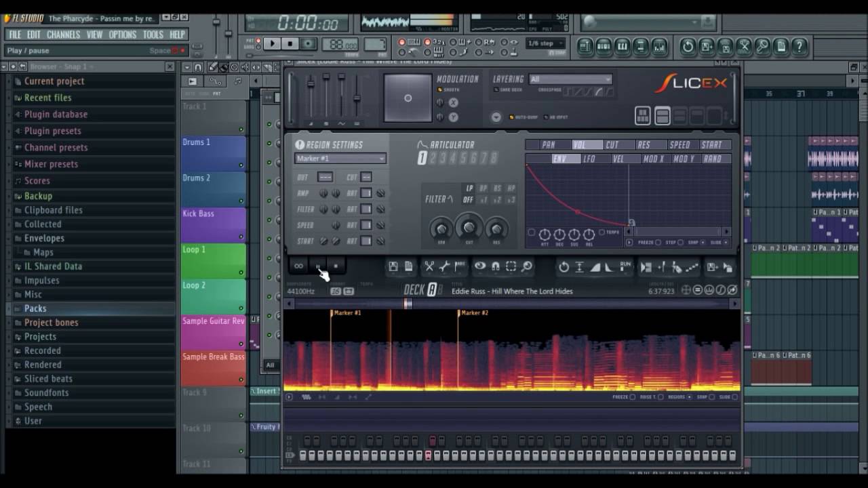868x488 pixels.
Task: Expand the Current project folder
Action: [x=54, y=81]
